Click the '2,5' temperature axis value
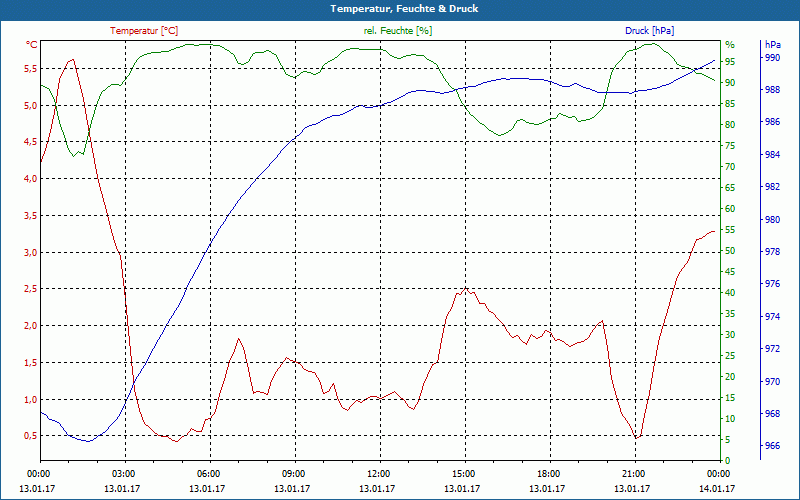This screenshot has height=500, width=800. tap(32, 289)
